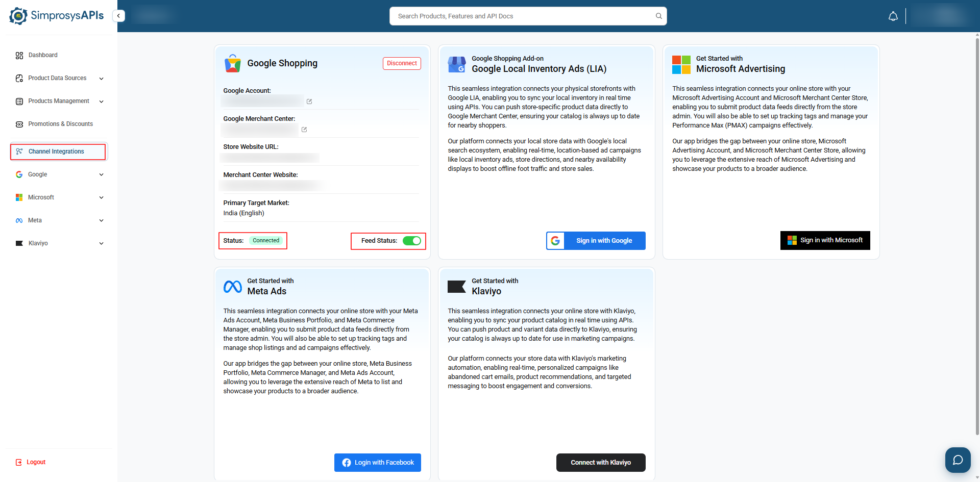
Task: Select Channel Integrations in sidebar
Action: [x=58, y=151]
